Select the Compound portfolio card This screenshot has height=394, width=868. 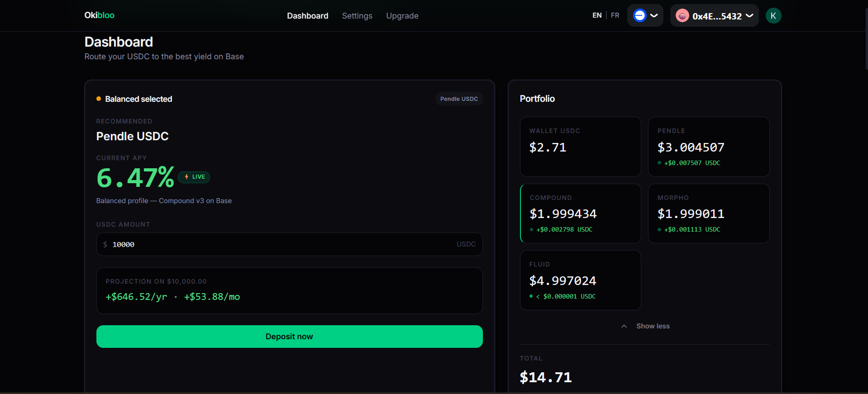pyautogui.click(x=581, y=214)
